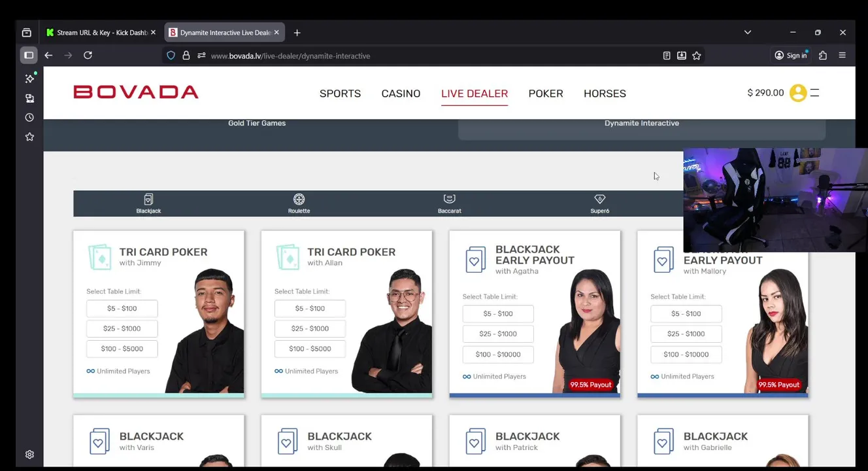Choose $25 - $1000 for Blackjack with Agatha

[498, 334]
